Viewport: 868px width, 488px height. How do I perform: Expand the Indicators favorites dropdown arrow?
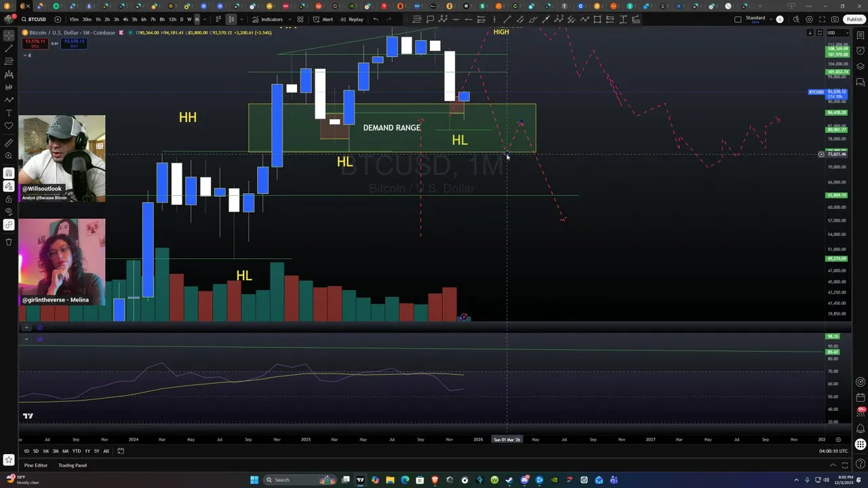coord(288,19)
